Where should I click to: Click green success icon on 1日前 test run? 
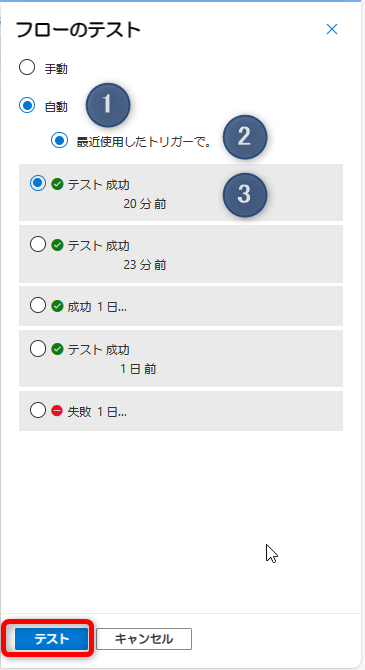pyautogui.click(x=57, y=350)
